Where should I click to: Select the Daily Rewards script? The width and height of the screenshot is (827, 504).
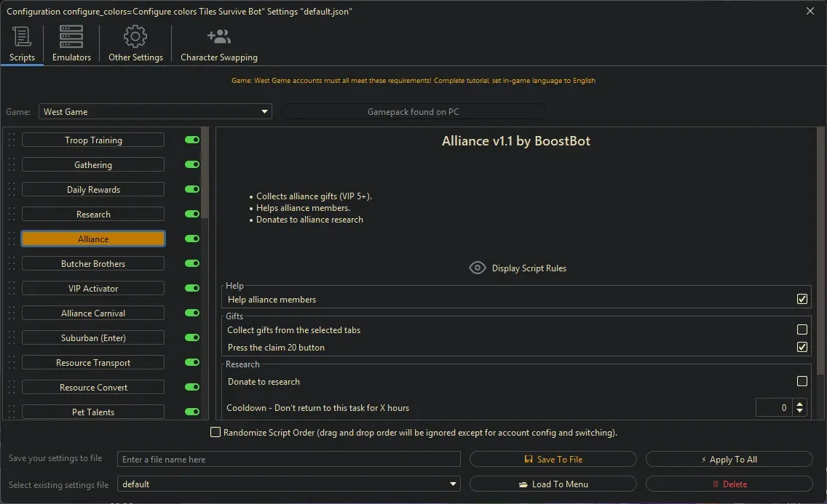[93, 190]
